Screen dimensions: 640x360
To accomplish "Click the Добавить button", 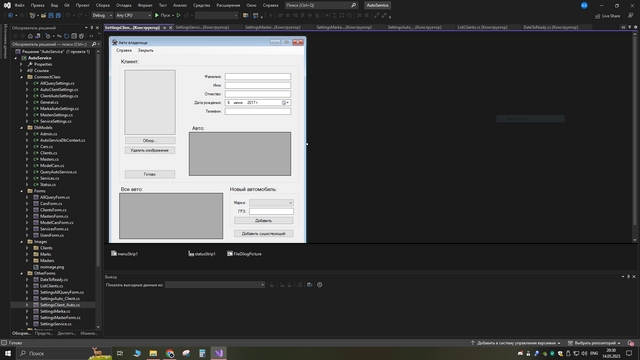I will pos(264,220).
